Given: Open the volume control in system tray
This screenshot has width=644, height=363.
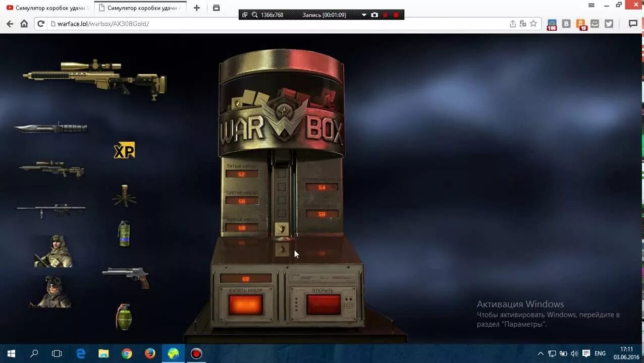Looking at the screenshot, I should pyautogui.click(x=574, y=353).
